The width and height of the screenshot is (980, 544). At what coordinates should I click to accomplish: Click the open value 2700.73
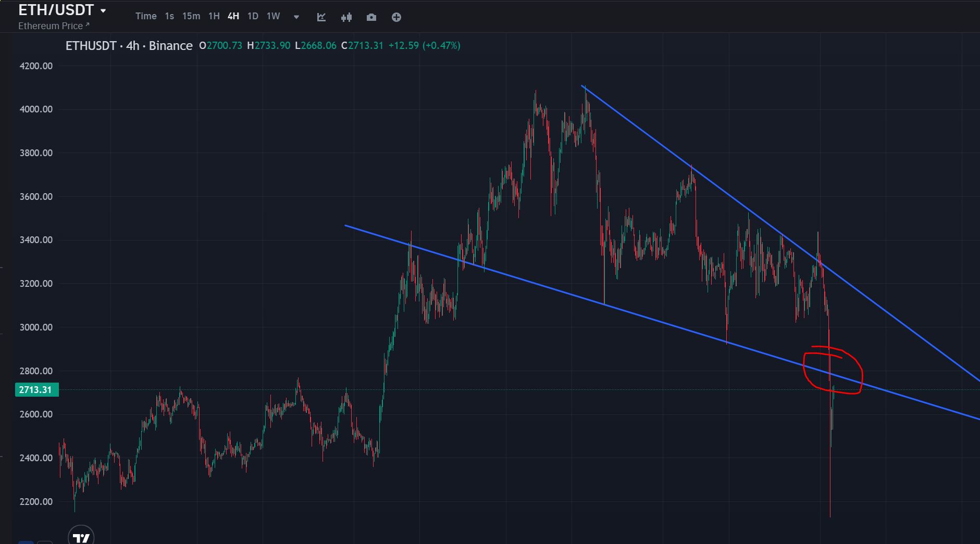[x=225, y=46]
